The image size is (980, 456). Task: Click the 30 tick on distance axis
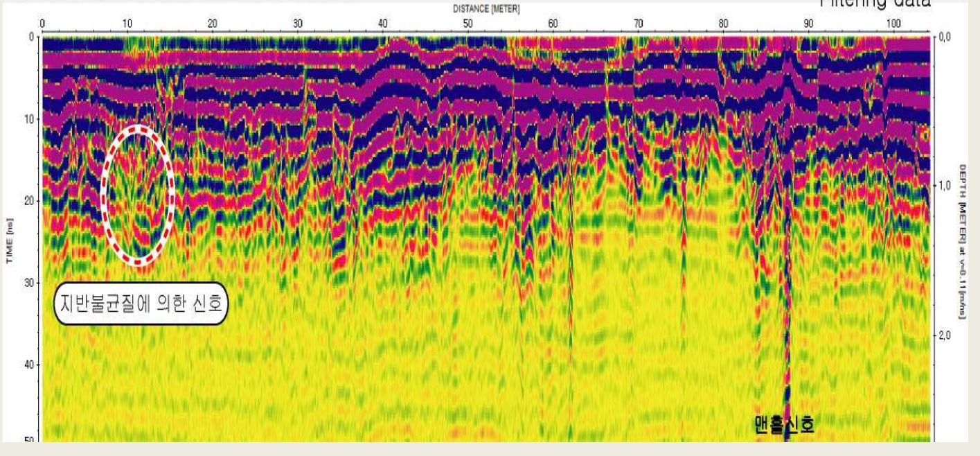[298, 23]
